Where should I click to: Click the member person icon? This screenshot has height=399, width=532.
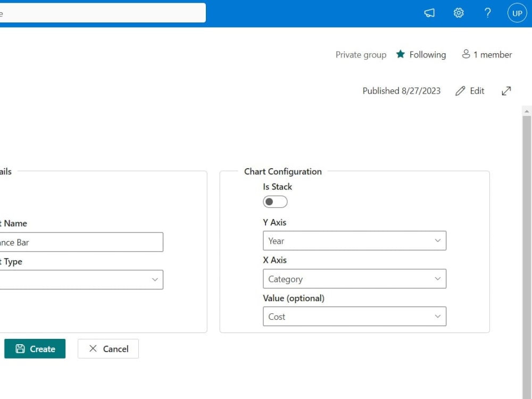[x=467, y=54]
